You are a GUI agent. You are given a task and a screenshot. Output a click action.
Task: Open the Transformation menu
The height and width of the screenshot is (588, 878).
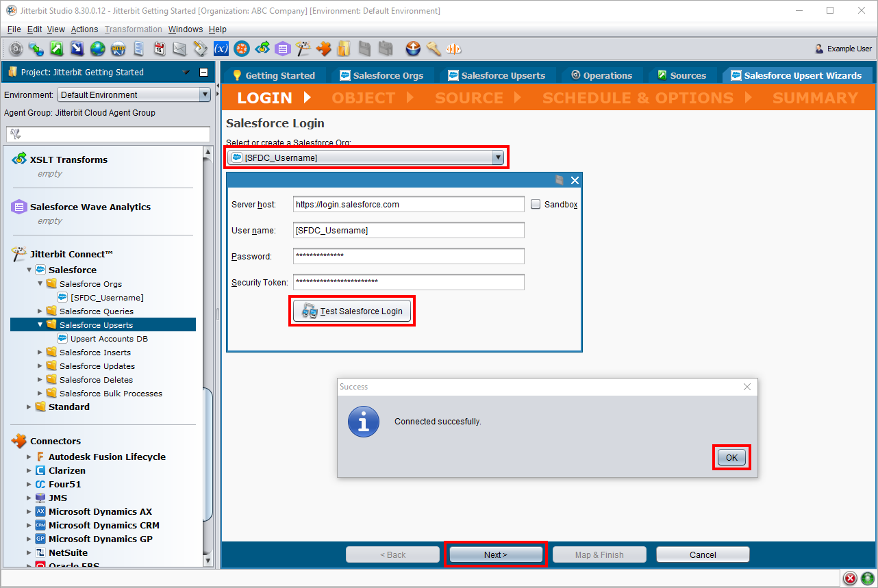tap(134, 29)
